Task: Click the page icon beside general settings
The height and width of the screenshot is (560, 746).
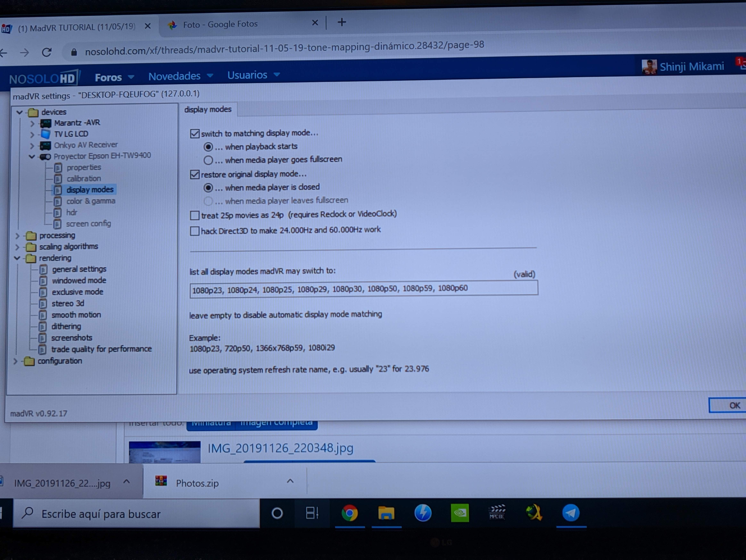Action: click(x=43, y=269)
